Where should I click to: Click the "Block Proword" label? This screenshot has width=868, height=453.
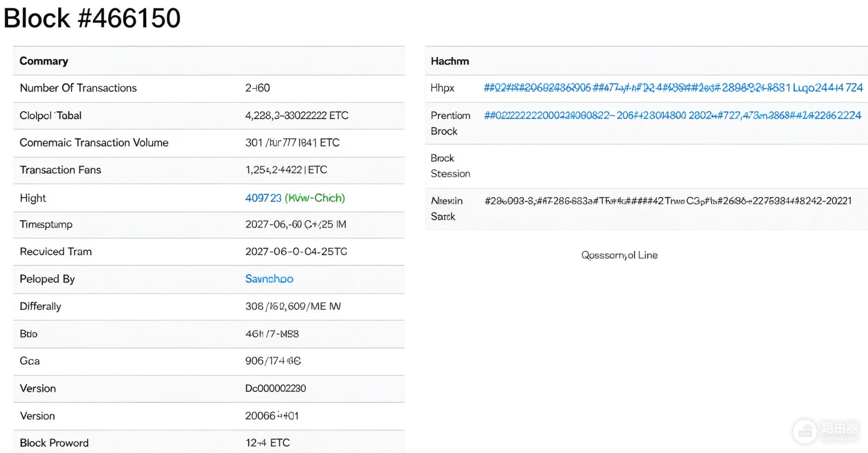click(x=54, y=443)
